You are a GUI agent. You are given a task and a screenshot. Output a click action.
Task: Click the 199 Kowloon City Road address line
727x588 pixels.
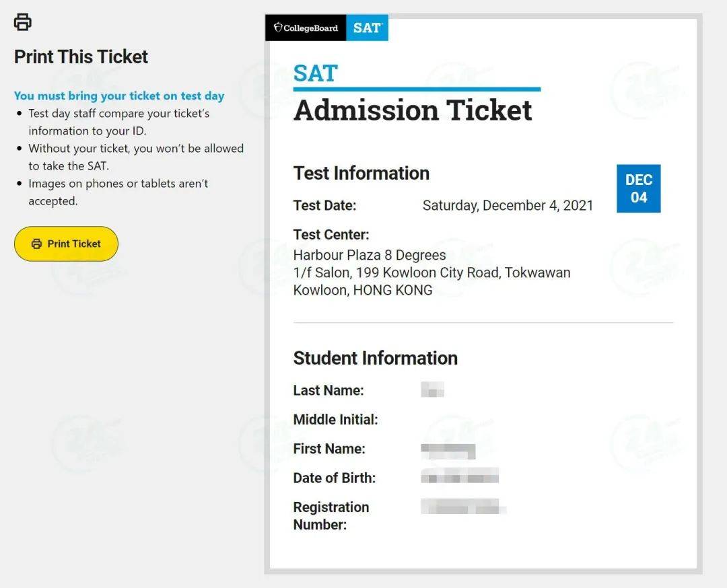[x=431, y=272]
